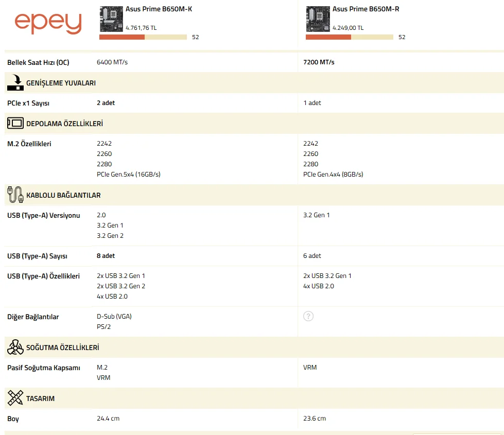Click the 2x USB 3.2 Gen 2 entry

[x=121, y=286]
